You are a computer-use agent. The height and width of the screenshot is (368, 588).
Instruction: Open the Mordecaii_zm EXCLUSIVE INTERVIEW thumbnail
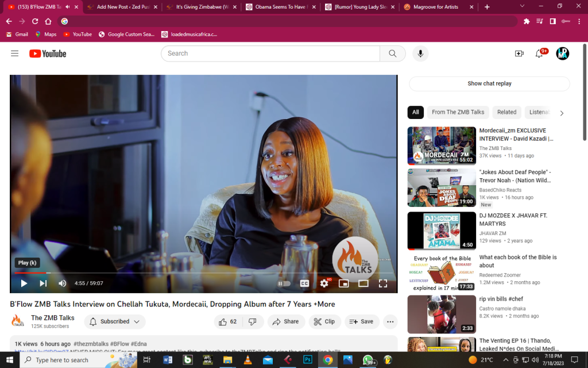(442, 145)
